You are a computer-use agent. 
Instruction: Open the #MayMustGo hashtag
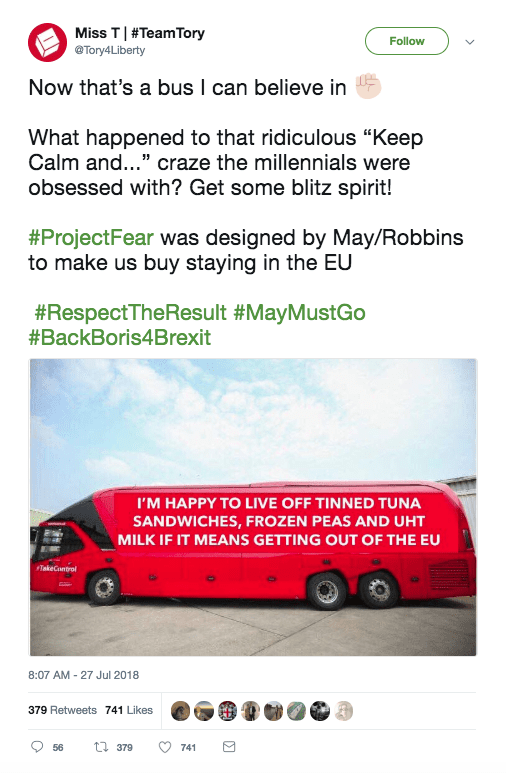[x=299, y=313]
